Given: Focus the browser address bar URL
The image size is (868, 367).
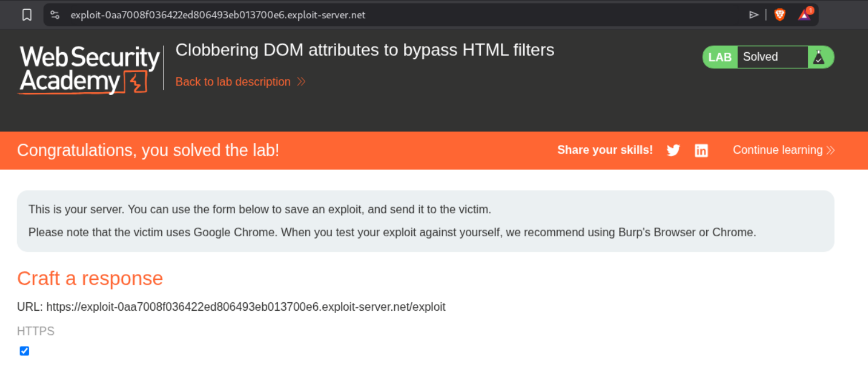Looking at the screenshot, I should [x=218, y=15].
